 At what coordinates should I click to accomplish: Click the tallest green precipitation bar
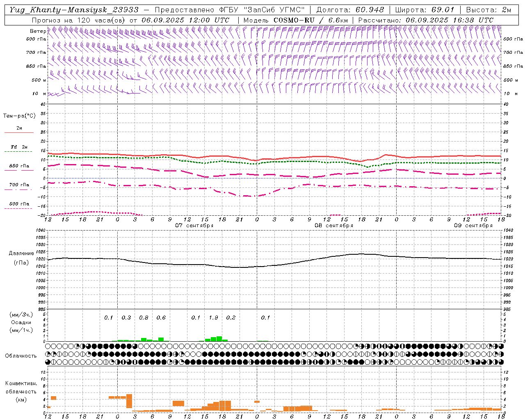point(219,339)
